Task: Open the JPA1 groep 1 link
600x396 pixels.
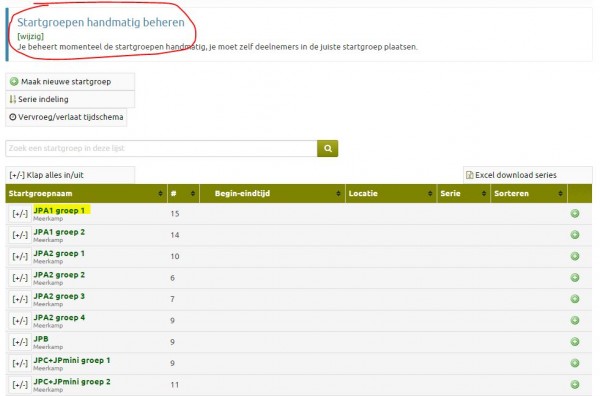Action: click(59, 210)
